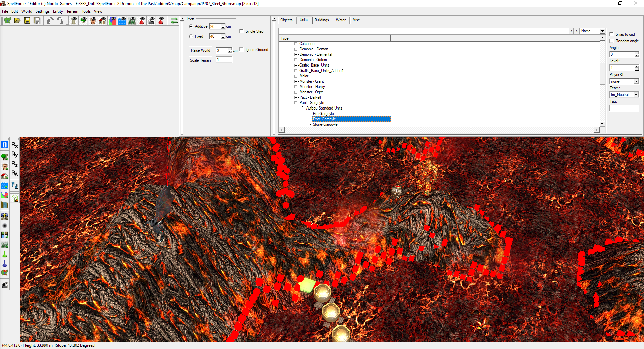Viewport: 644px width, 349px height.
Task: Open the Entity menu
Action: [x=58, y=11]
